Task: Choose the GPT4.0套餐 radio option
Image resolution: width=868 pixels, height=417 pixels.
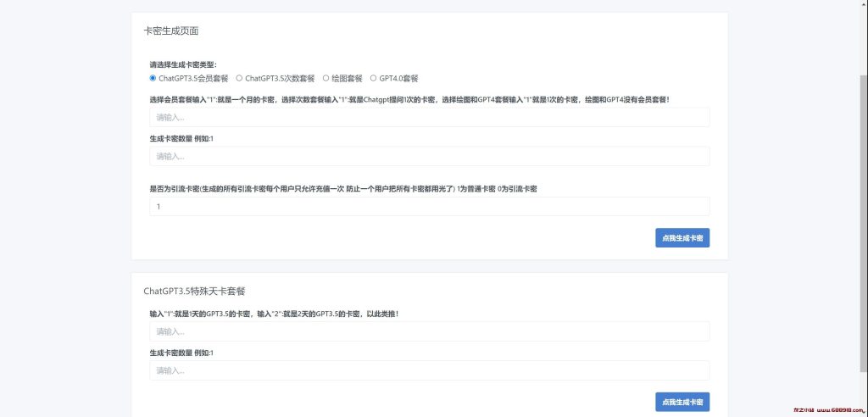Action: (x=373, y=78)
